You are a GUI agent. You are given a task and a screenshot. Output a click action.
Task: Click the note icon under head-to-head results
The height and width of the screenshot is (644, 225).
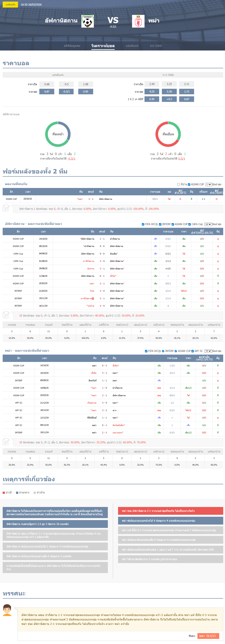click(x=6, y=208)
